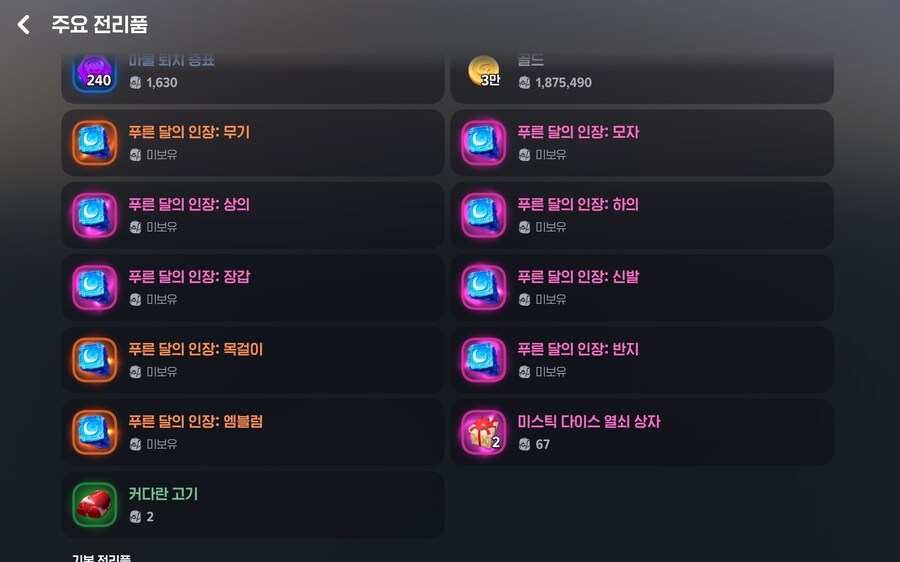Image resolution: width=900 pixels, height=562 pixels.
Task: Click the 푸른 달의 인장: 반지 icon
Action: 484,360
